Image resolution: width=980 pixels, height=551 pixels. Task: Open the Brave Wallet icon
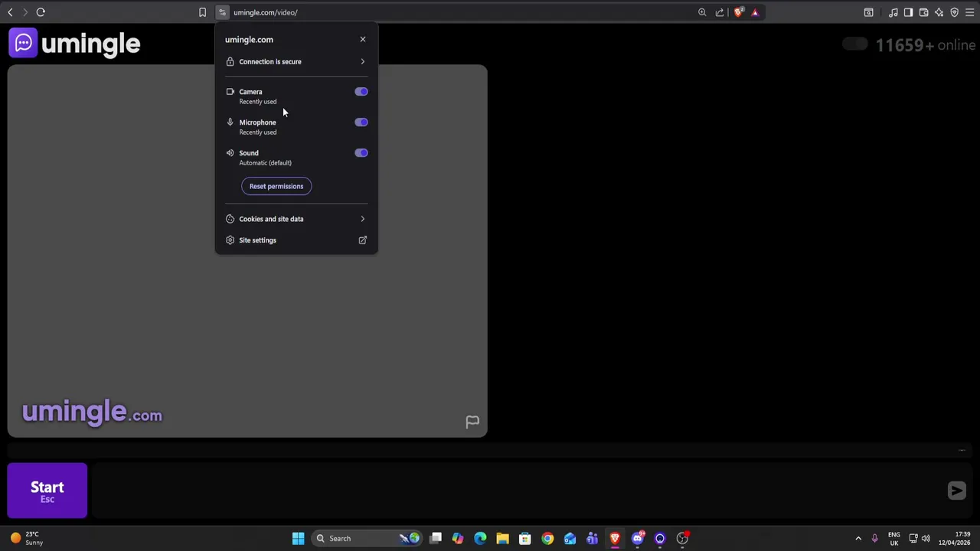924,12
